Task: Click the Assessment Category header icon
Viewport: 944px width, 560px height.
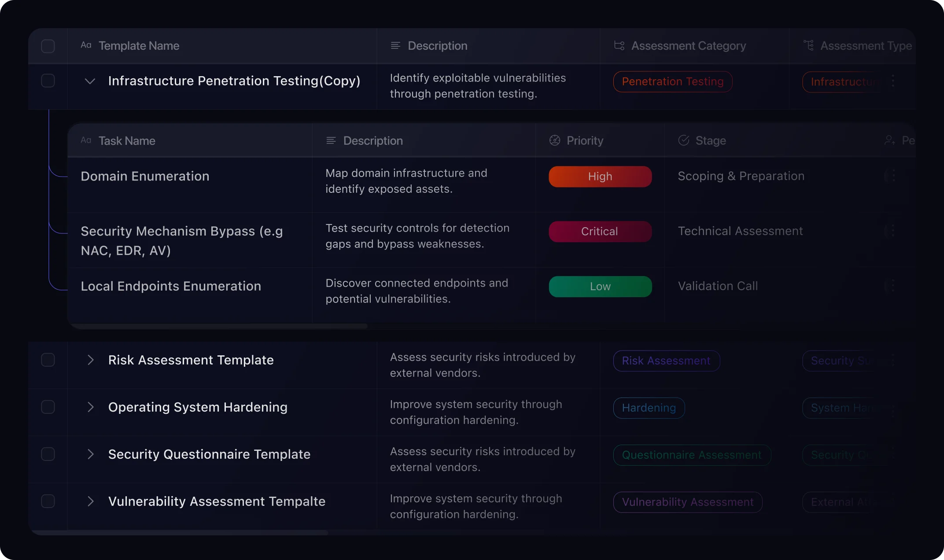Action: tap(619, 45)
